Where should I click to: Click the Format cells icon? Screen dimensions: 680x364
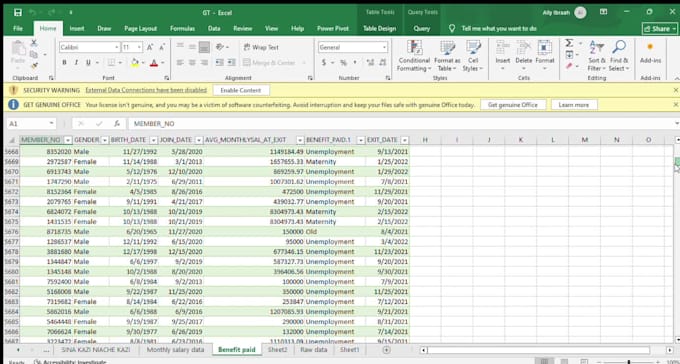pyautogui.click(x=545, y=48)
